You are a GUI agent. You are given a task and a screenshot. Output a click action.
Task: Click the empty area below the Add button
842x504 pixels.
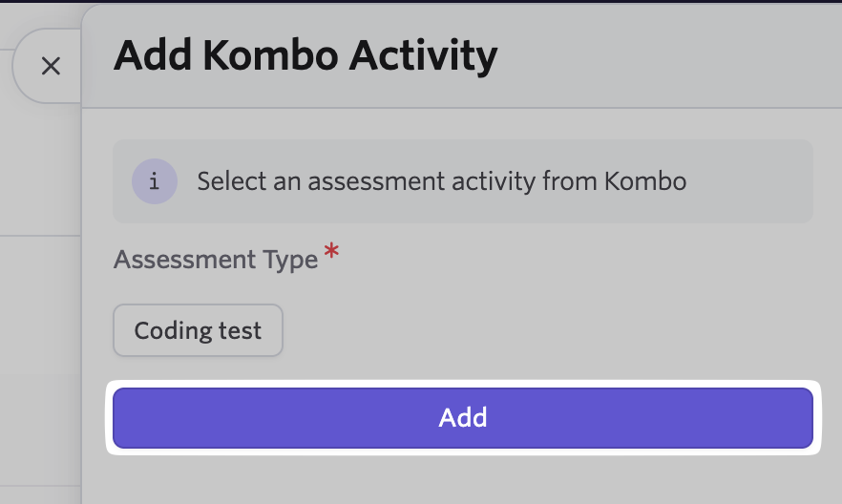coord(462,480)
